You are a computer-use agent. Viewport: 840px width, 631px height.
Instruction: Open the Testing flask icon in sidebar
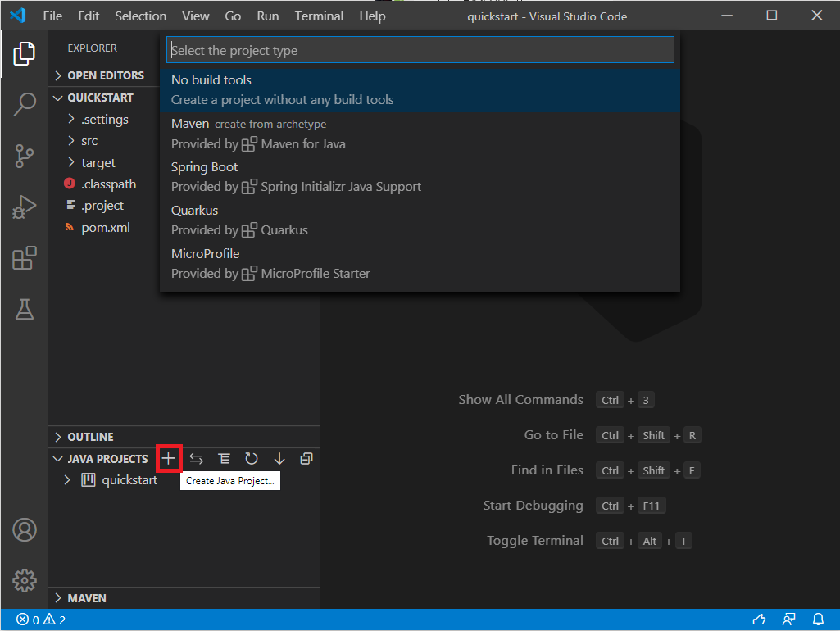(x=25, y=309)
